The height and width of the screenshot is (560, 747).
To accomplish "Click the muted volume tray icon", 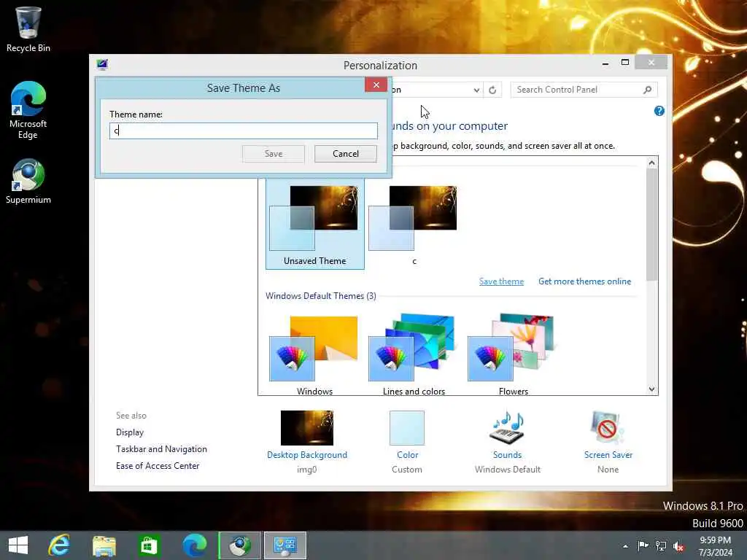I will click(679, 546).
